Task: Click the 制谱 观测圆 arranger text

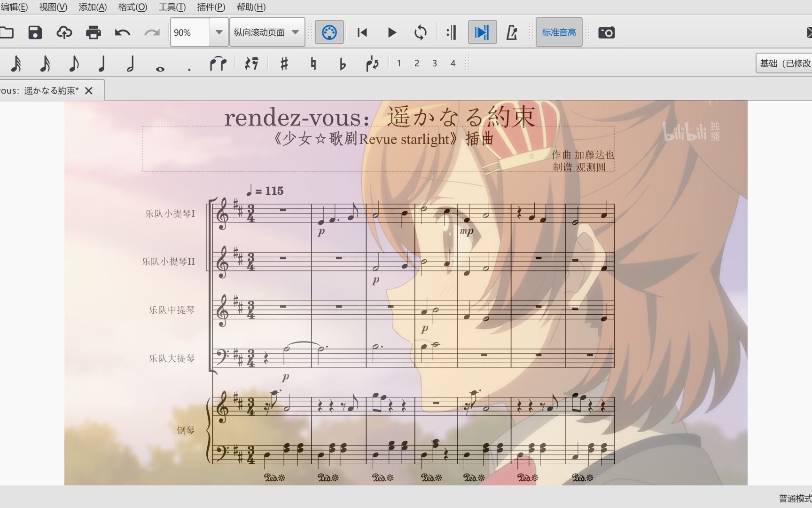Action: pyautogui.click(x=579, y=167)
